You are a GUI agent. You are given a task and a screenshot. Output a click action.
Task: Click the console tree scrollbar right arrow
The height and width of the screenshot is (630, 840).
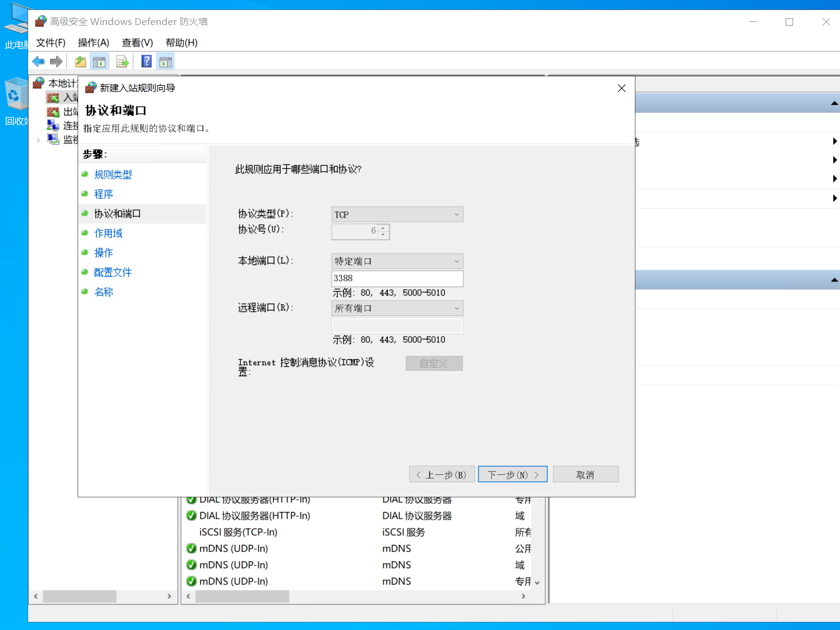[170, 596]
